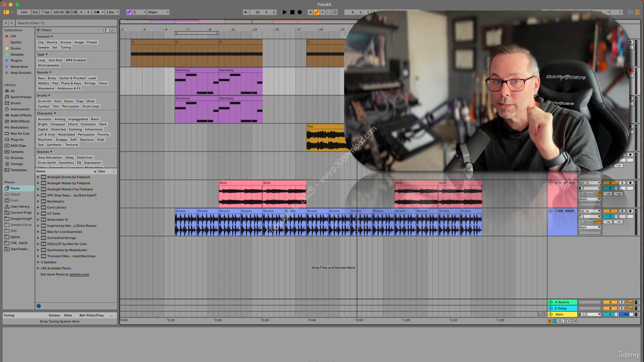Image resolution: width=644 pixels, height=362 pixels.
Task: Solo track 7 NW_MRRF
Action: tap(622, 211)
